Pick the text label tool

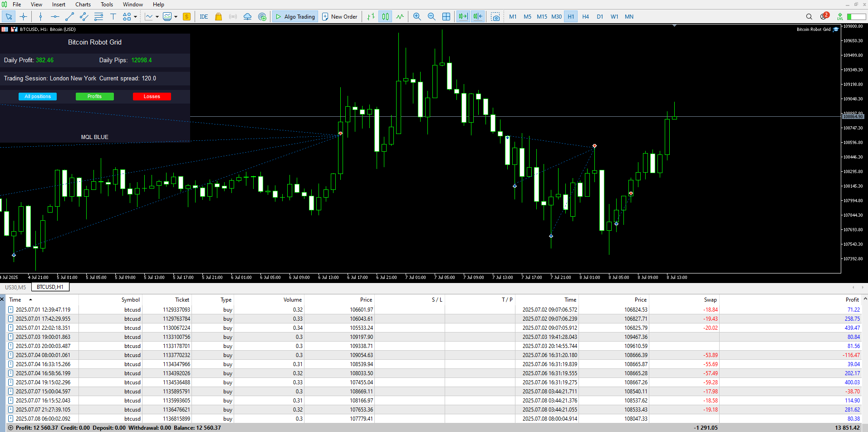click(113, 17)
